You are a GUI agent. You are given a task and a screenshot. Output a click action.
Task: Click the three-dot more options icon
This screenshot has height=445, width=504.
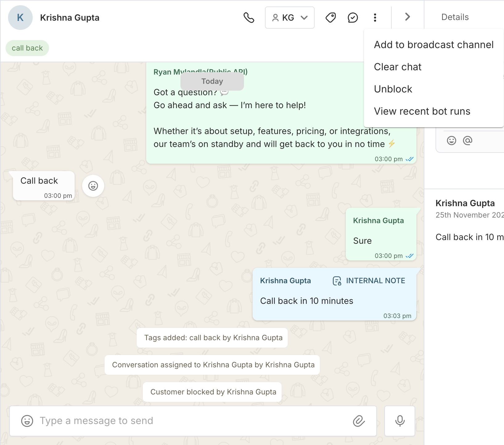click(375, 18)
